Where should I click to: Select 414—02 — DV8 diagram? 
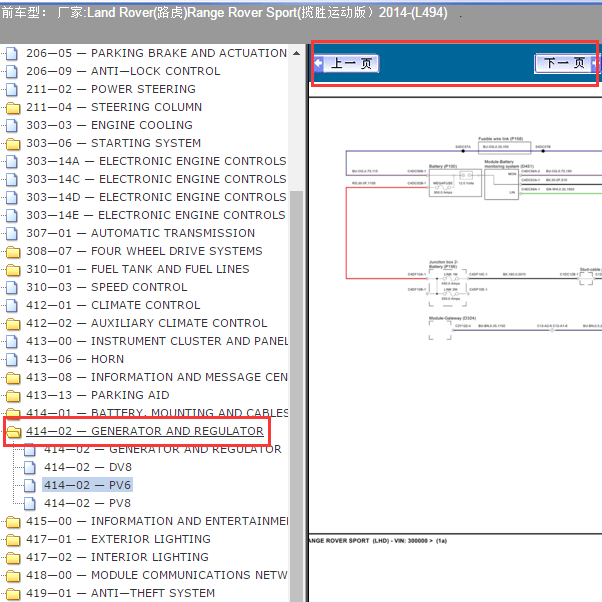88,467
